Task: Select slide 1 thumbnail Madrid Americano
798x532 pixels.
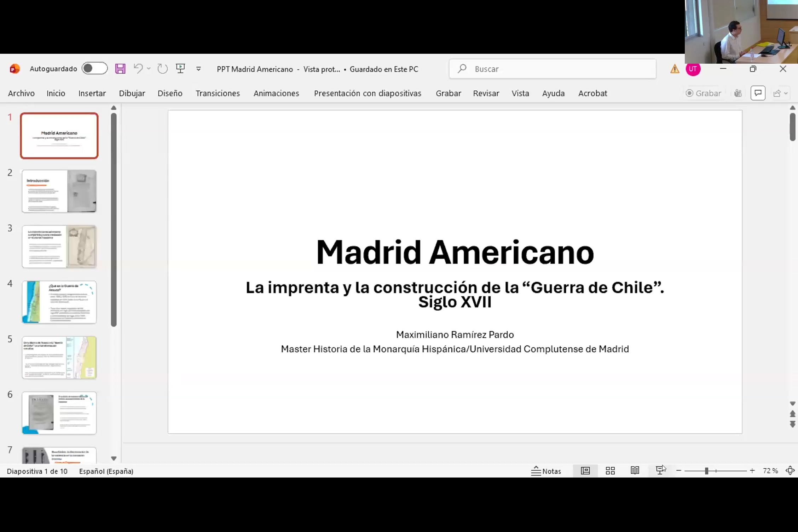Action: [59, 136]
